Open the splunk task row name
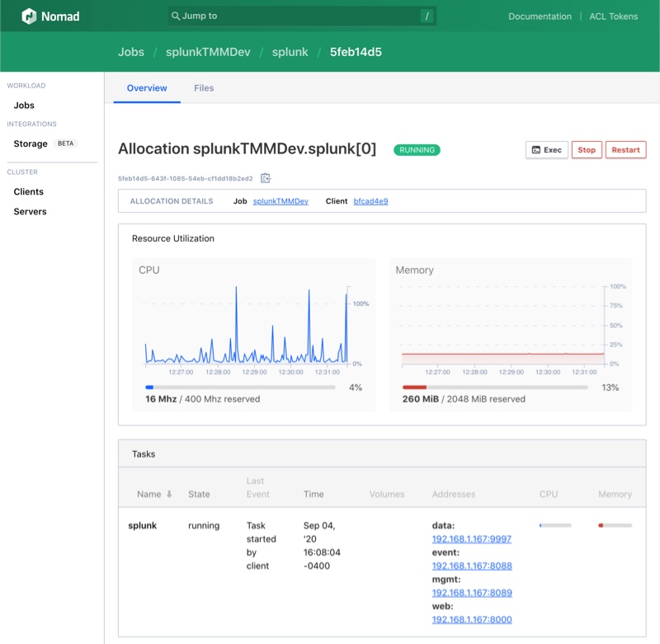The width and height of the screenshot is (660, 644). point(142,525)
